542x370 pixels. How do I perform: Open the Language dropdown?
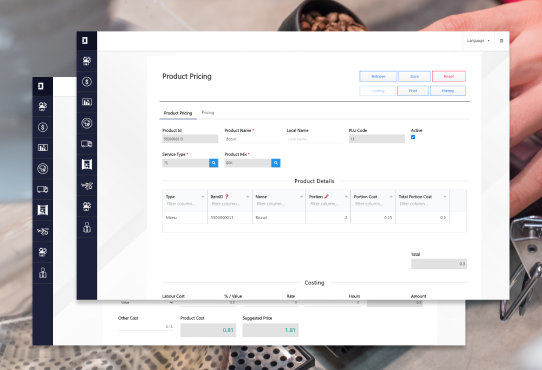tap(478, 41)
